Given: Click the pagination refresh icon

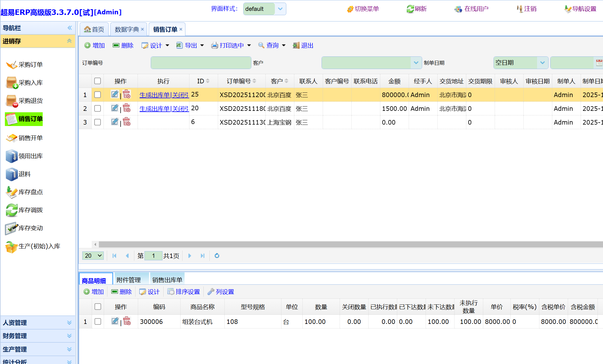Looking at the screenshot, I should click(217, 256).
